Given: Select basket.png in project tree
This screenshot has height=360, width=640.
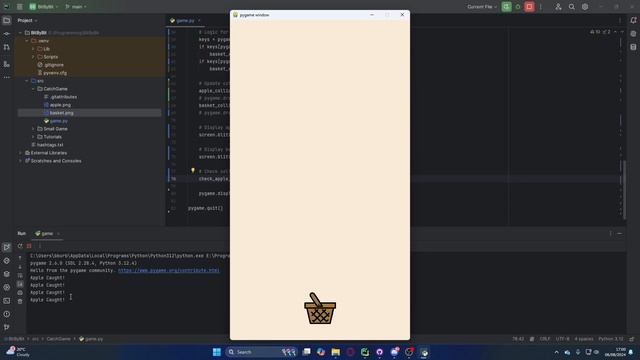Looking at the screenshot, I should (x=58, y=113).
